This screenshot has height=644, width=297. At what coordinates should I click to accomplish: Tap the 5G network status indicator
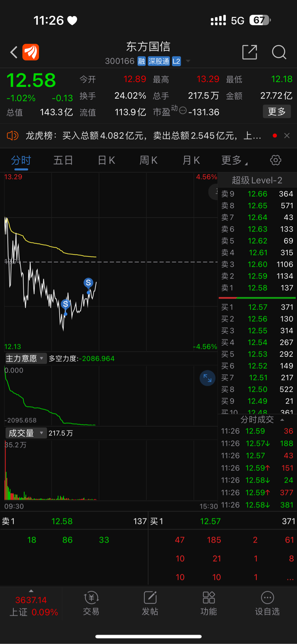point(237,20)
